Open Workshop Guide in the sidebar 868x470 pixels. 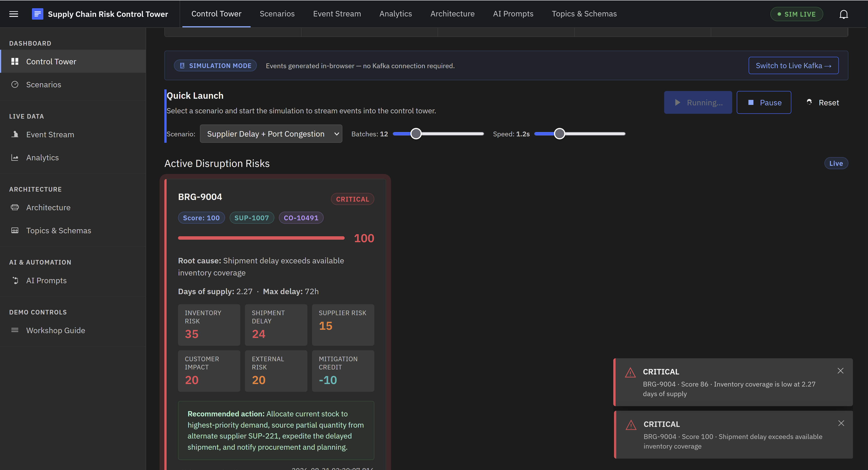point(73,330)
